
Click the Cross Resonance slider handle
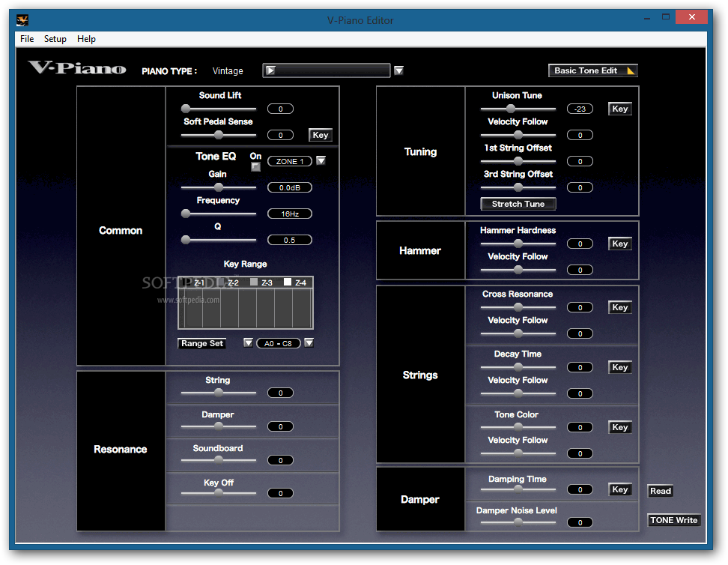[x=518, y=307]
